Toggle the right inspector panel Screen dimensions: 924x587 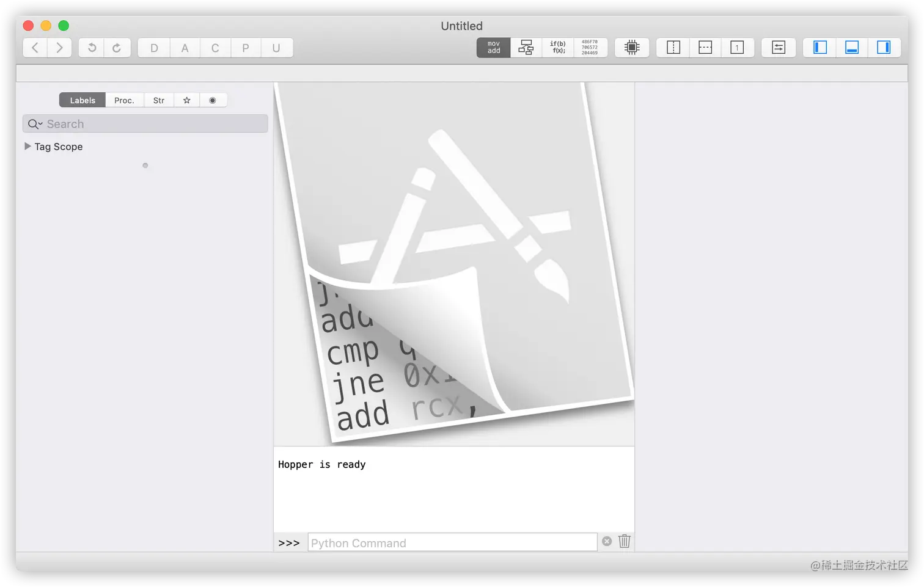[x=884, y=48]
